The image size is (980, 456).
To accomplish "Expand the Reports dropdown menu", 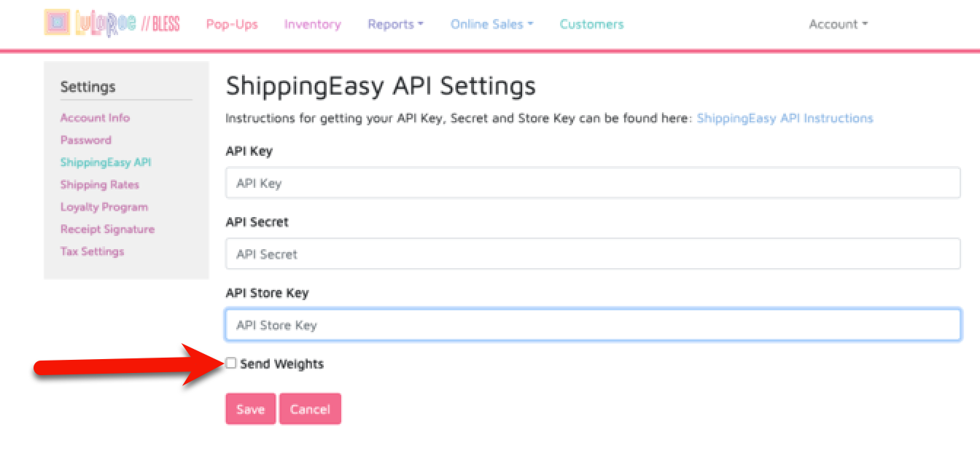I will (x=395, y=24).
